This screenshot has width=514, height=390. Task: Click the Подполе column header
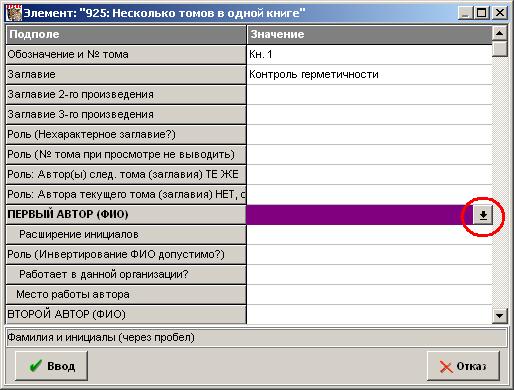126,35
